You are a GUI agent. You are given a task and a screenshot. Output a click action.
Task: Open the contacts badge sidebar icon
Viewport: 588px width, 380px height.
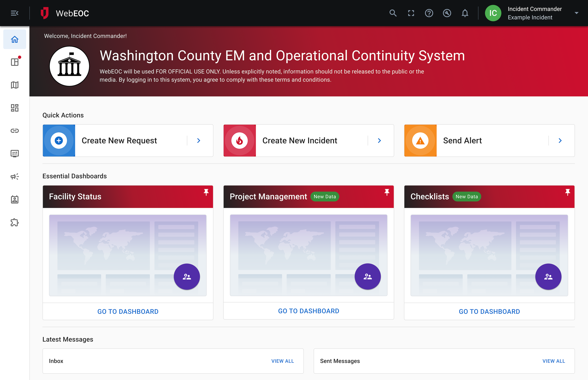[15, 199]
